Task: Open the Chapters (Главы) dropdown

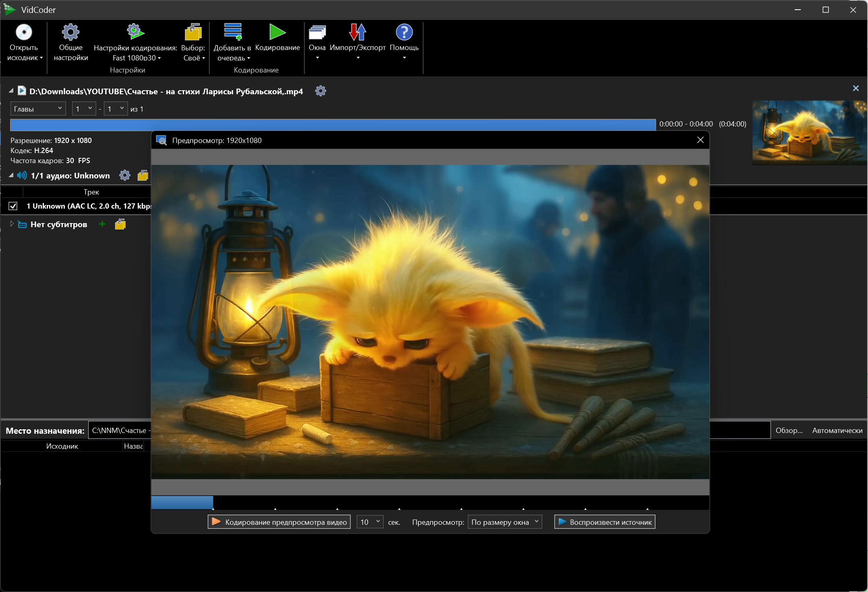Action: coord(38,109)
